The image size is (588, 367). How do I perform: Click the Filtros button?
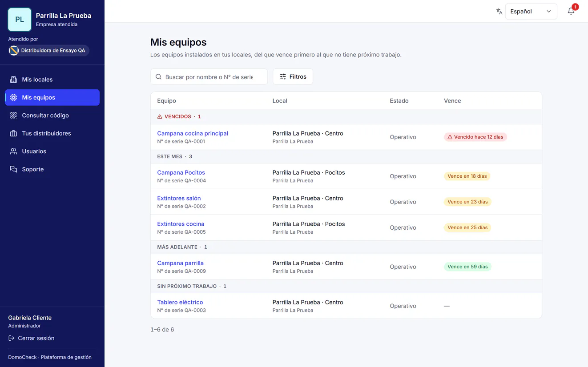pyautogui.click(x=293, y=77)
